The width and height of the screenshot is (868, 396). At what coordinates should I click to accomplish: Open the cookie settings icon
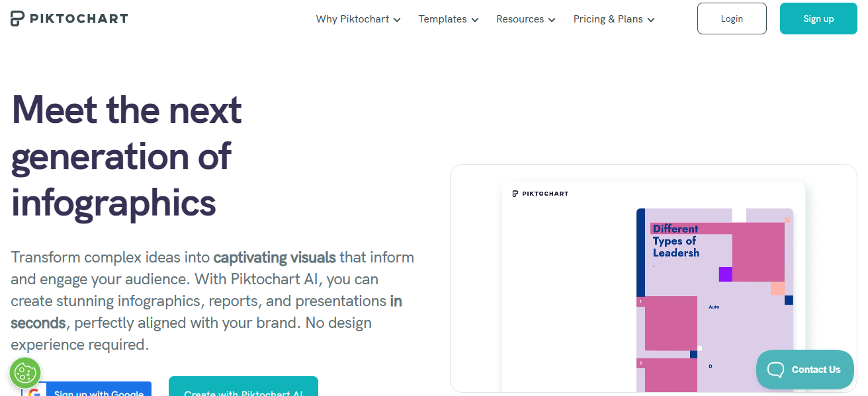click(25, 373)
